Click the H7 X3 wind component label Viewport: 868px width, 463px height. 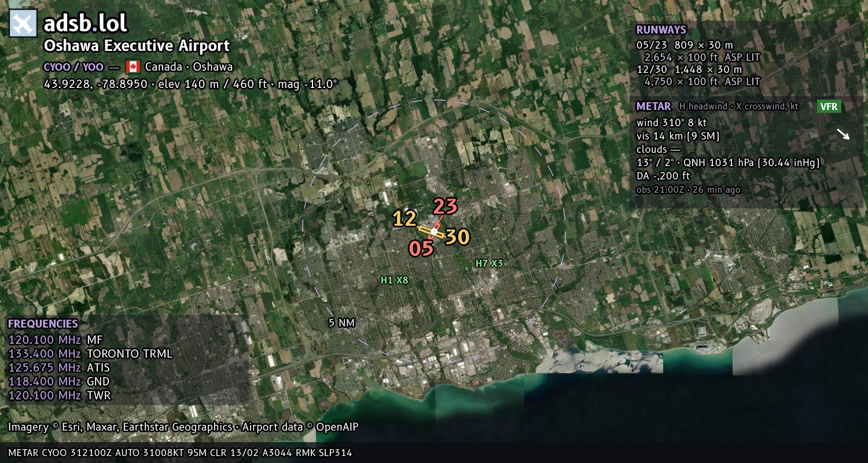pos(489,263)
